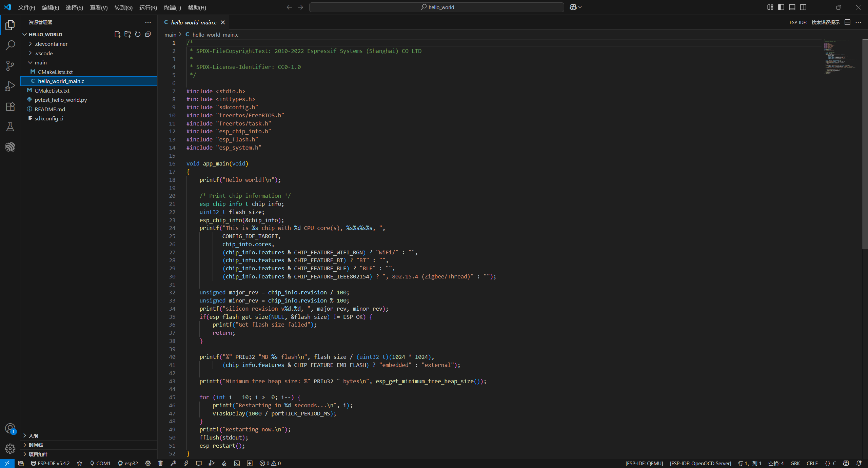Open the Extensions view
Image resolution: width=868 pixels, height=468 pixels.
click(x=10, y=106)
